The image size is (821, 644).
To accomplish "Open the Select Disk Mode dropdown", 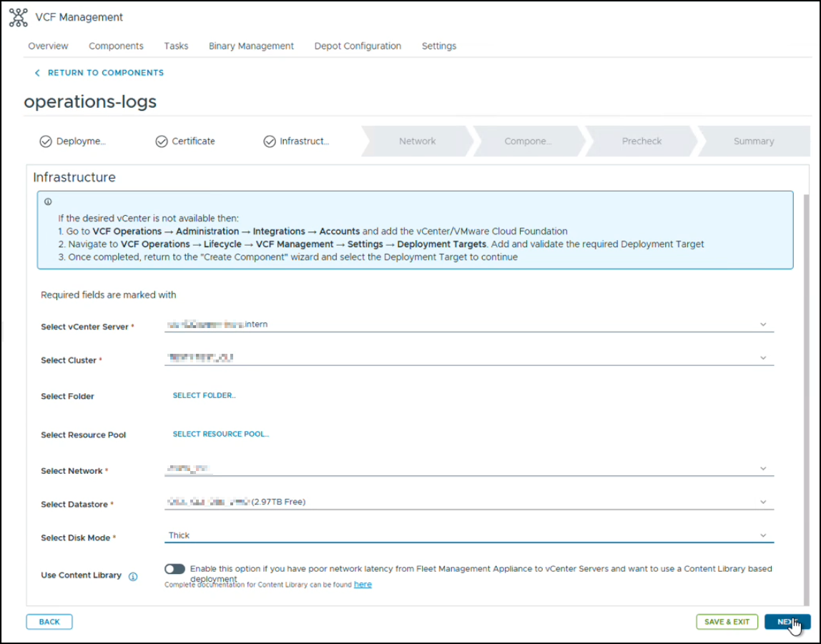I will point(469,535).
